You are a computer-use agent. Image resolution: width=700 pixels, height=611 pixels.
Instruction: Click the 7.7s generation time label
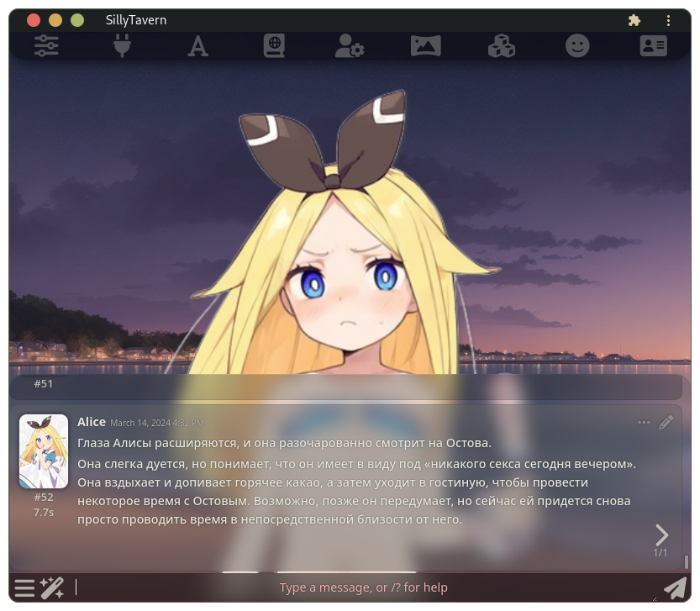click(x=44, y=513)
